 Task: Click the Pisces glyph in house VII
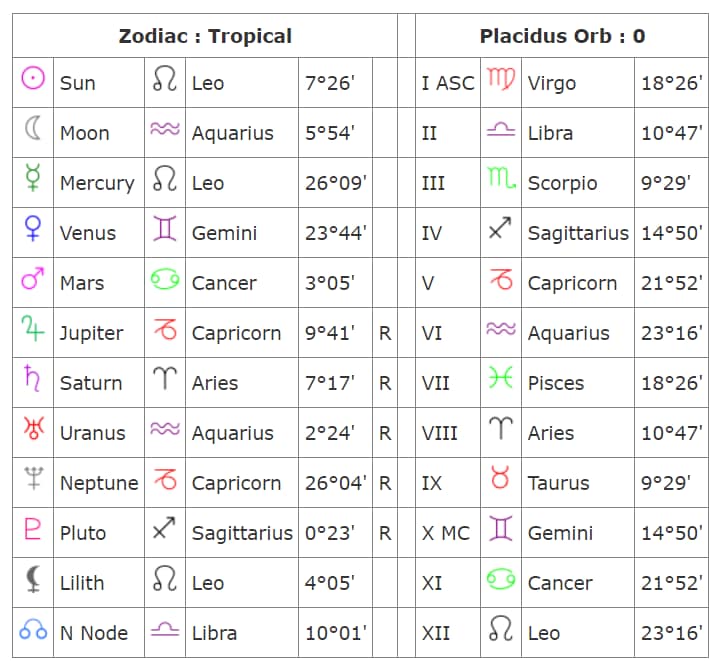[x=501, y=380]
